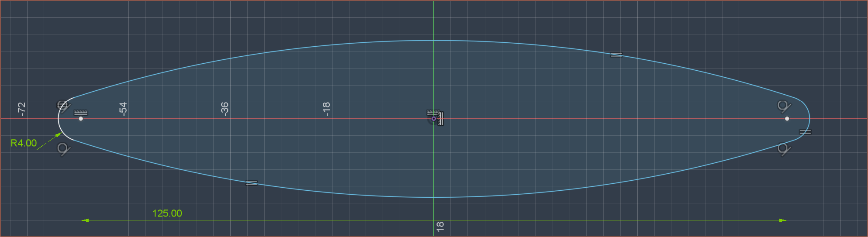Click the -54 ruler label
The width and height of the screenshot is (868, 237).
[123, 109]
